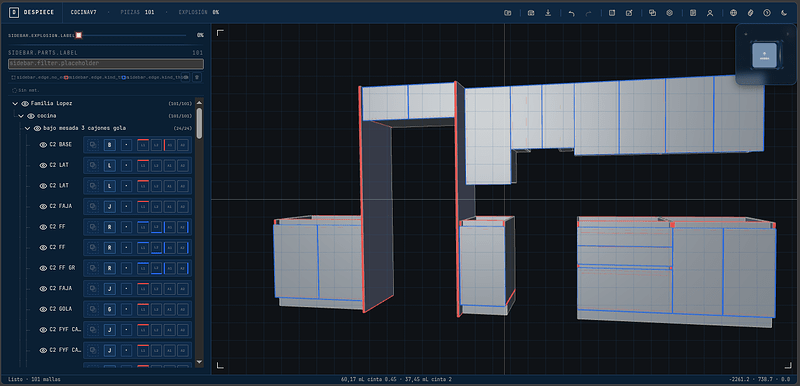Click the overlapping squares icon in top toolbar

pyautogui.click(x=652, y=13)
